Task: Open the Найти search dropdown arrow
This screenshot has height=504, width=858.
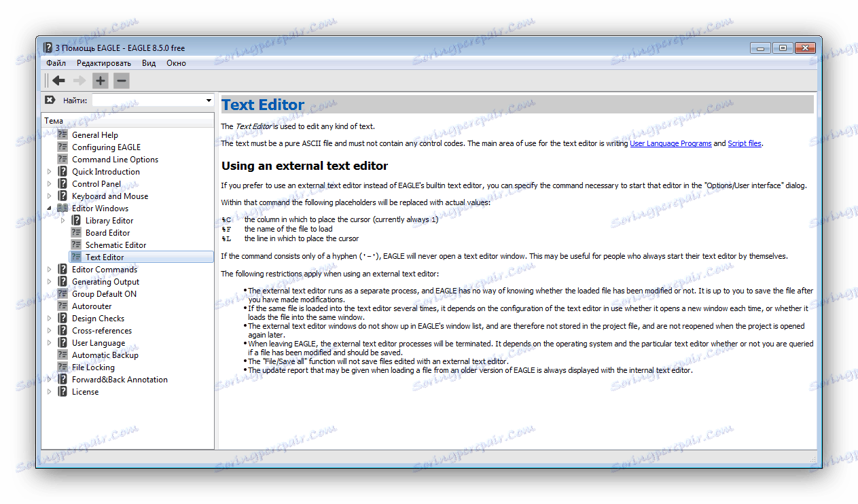Action: click(209, 101)
